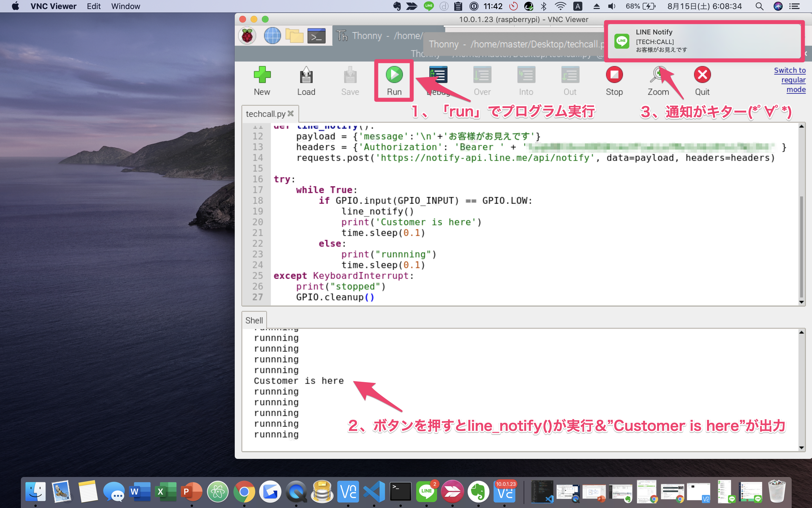The height and width of the screenshot is (508, 812).
Task: Open the web browser globe icon
Action: coord(272,36)
